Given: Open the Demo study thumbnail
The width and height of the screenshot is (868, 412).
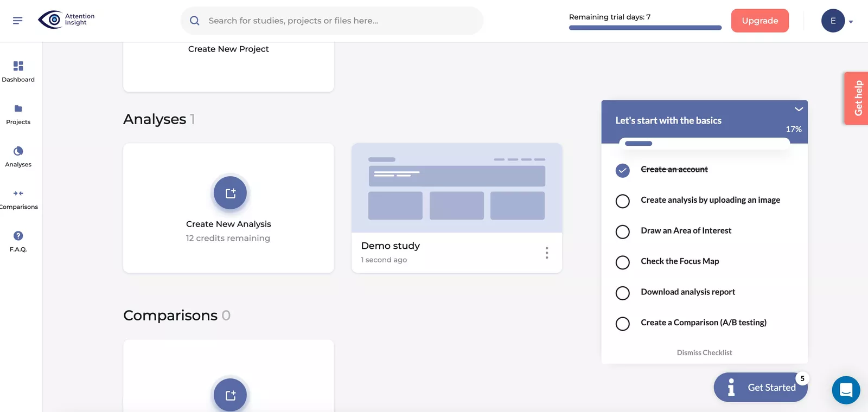Looking at the screenshot, I should (x=457, y=188).
